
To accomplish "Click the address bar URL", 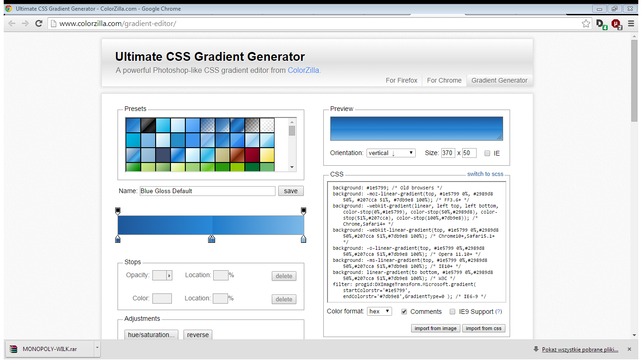I will tap(118, 23).
